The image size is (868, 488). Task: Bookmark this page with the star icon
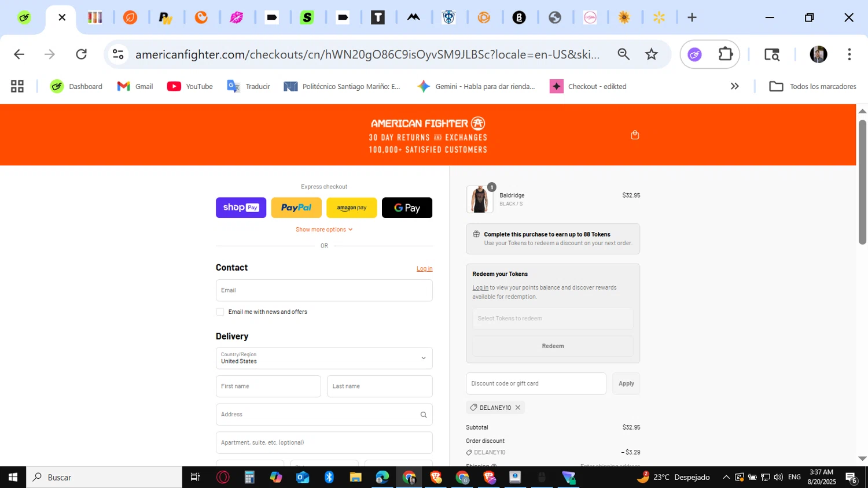652,54
